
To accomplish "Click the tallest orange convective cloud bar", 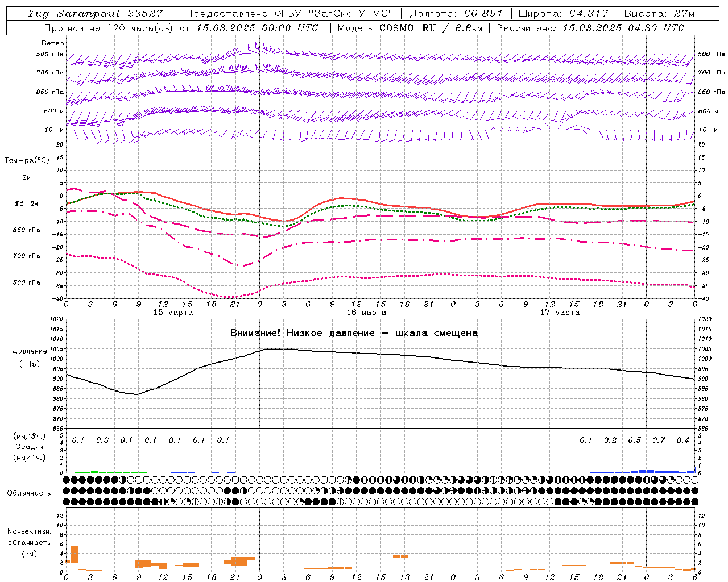I will 74,554.
